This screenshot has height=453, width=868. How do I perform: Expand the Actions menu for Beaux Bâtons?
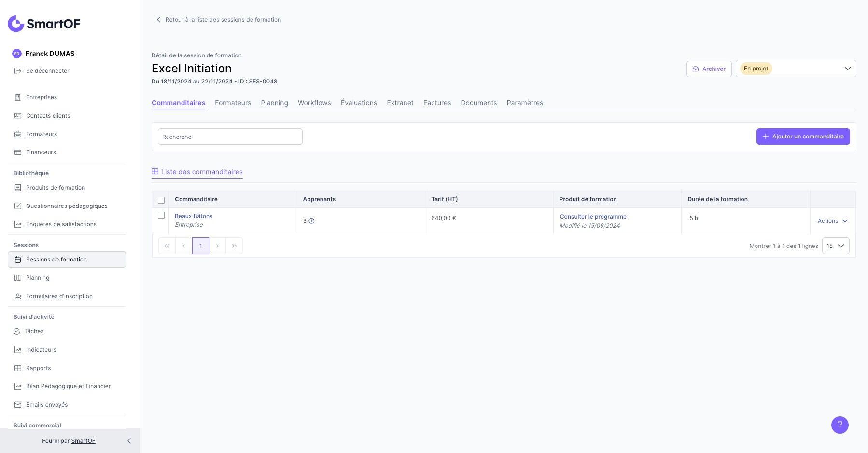click(832, 221)
